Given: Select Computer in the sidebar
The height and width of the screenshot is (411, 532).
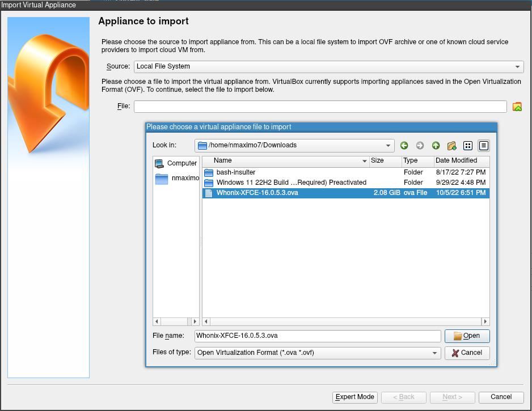Looking at the screenshot, I should tap(176, 163).
